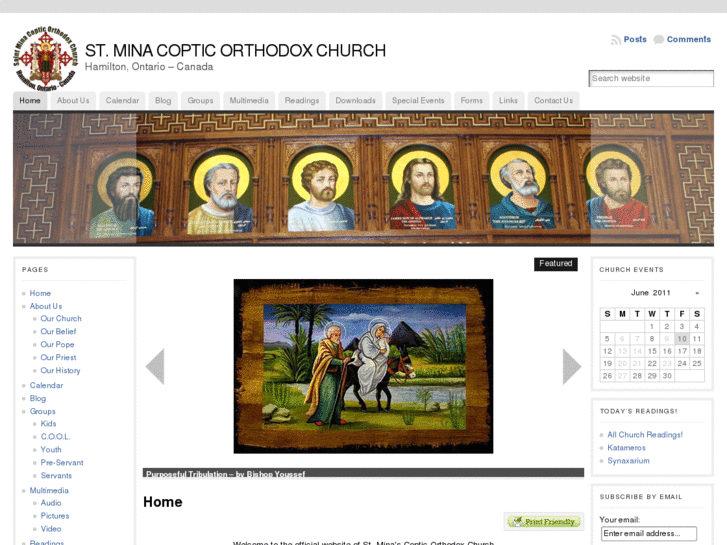Click the St. Mina church logo
Viewport: 727px width, 545px height.
pos(45,59)
